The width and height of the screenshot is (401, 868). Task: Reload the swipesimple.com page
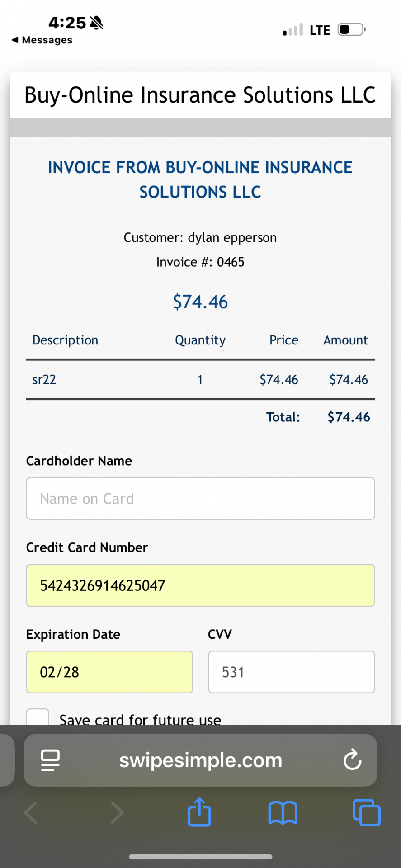[x=352, y=760]
